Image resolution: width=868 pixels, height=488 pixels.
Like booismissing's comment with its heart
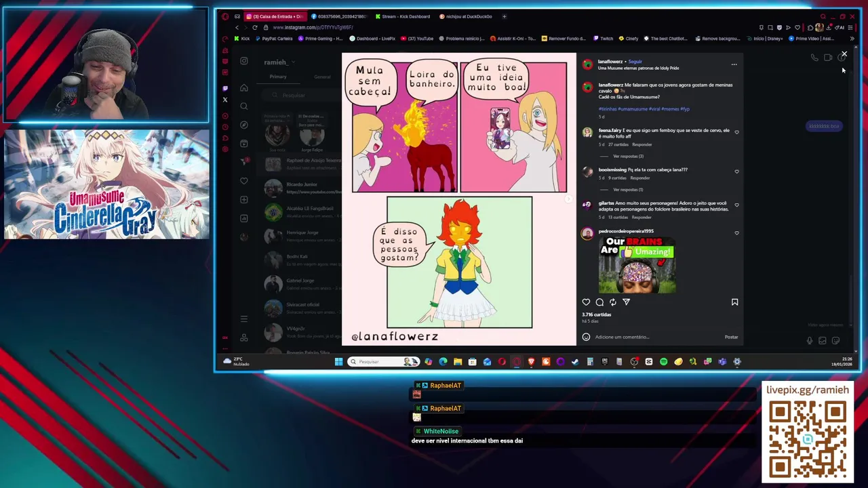[736, 172]
